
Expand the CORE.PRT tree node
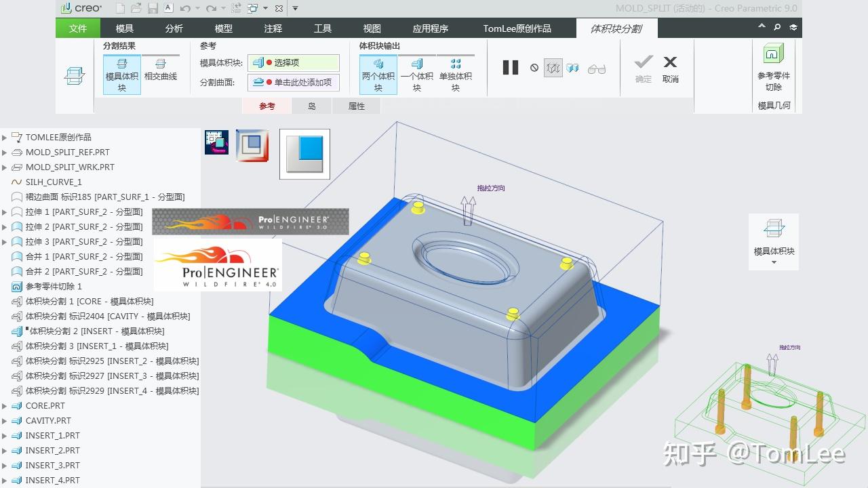coord(5,405)
